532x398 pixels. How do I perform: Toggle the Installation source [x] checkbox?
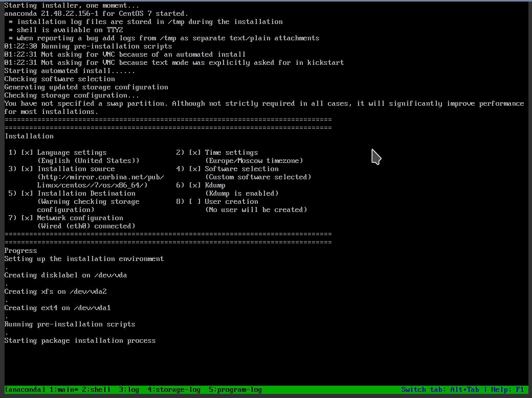27,169
